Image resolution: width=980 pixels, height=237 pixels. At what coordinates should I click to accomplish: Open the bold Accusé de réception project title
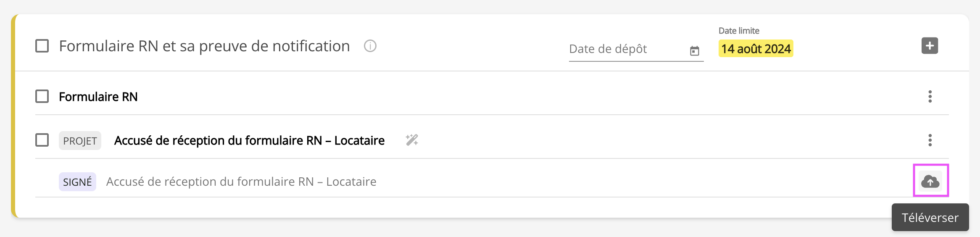pos(249,140)
